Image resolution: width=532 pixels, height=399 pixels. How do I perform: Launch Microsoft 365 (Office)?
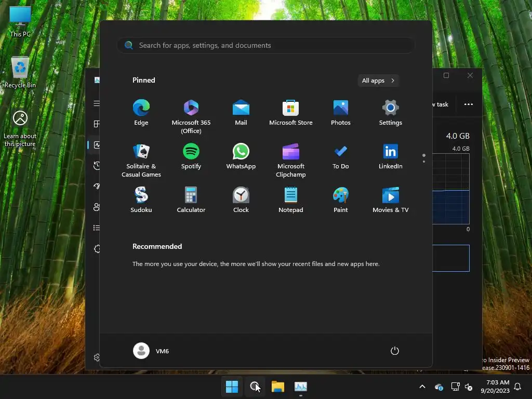pos(191,116)
